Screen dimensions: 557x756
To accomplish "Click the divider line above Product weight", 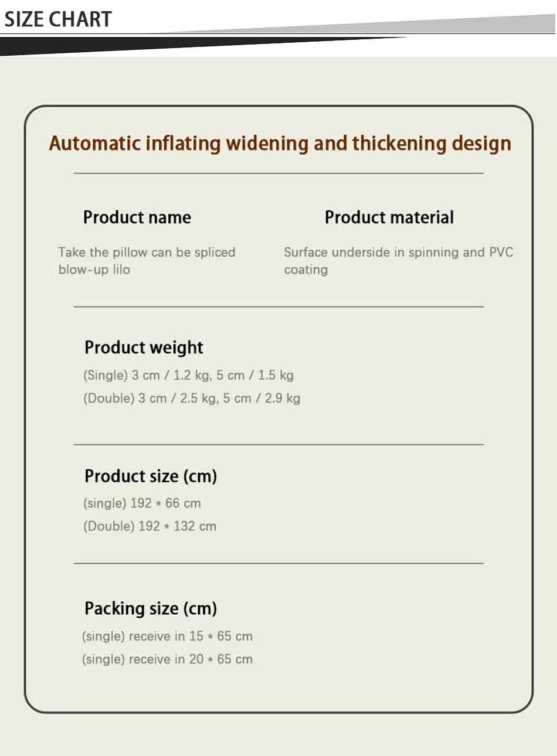I will click(278, 307).
